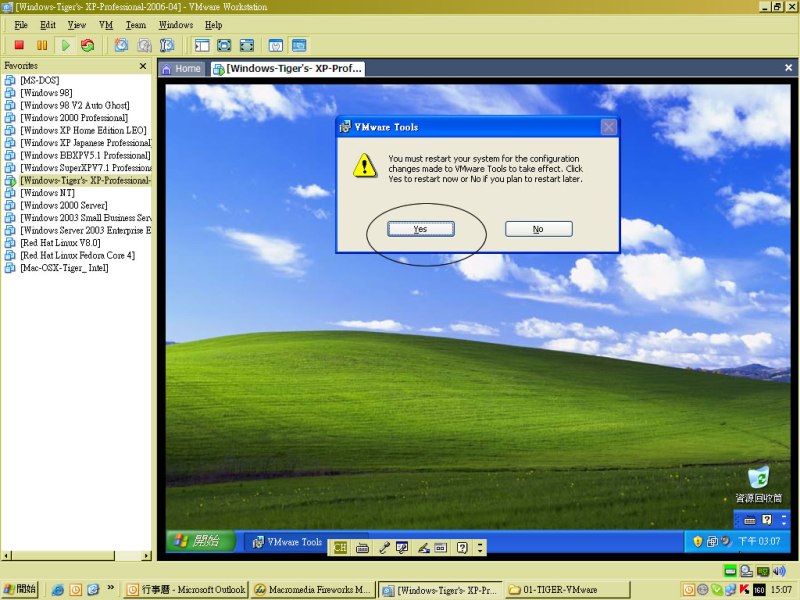Click No to restart later

coord(538,229)
